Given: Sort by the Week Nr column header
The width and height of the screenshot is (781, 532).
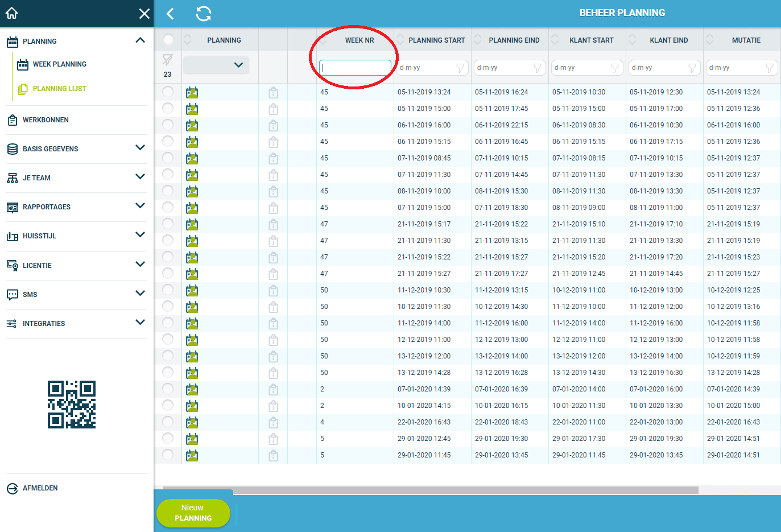Looking at the screenshot, I should point(359,40).
